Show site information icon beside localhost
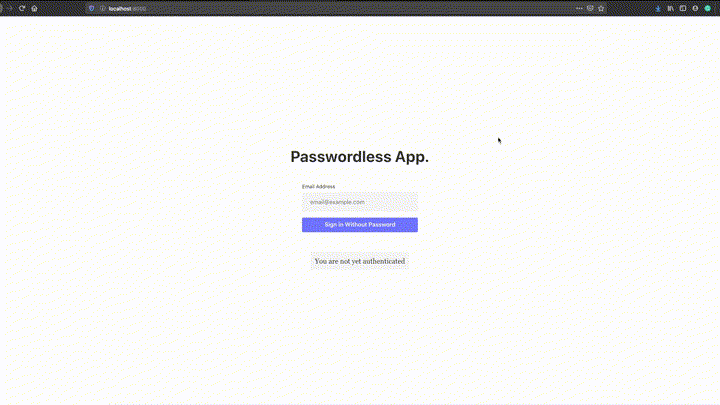This screenshot has width=720, height=405. [x=102, y=8]
